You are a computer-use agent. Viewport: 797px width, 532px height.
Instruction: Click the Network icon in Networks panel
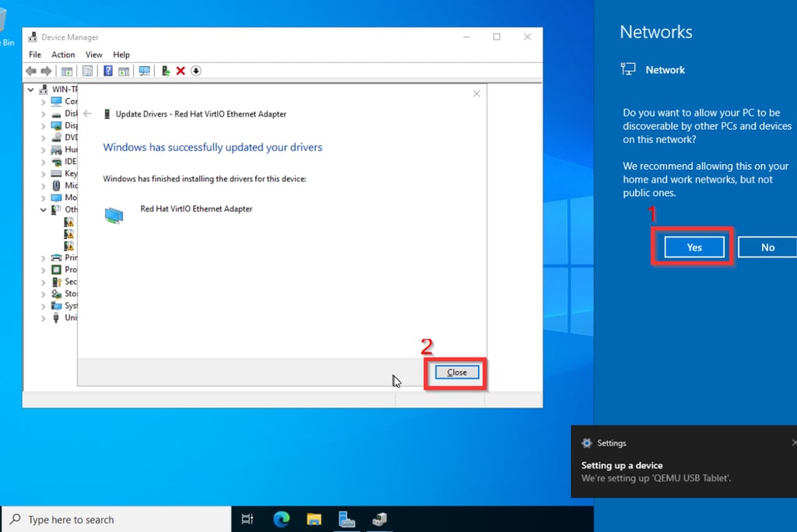pos(628,68)
